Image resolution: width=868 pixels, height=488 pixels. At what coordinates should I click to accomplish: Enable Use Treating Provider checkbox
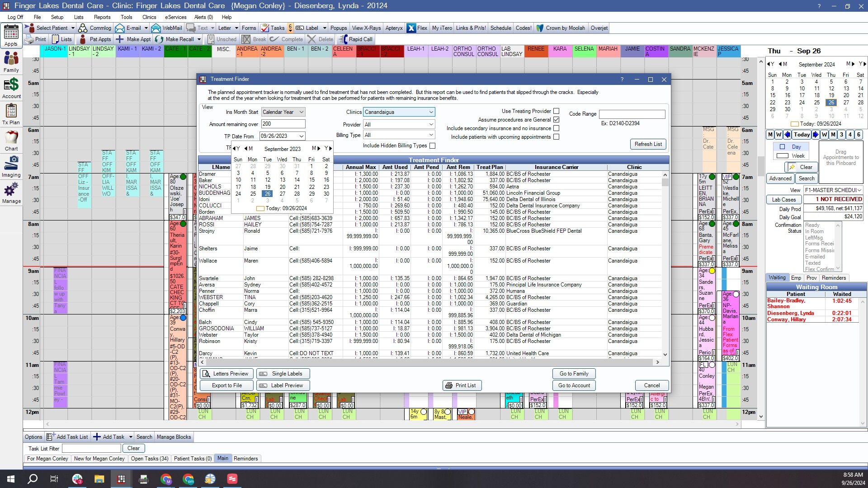pos(557,111)
